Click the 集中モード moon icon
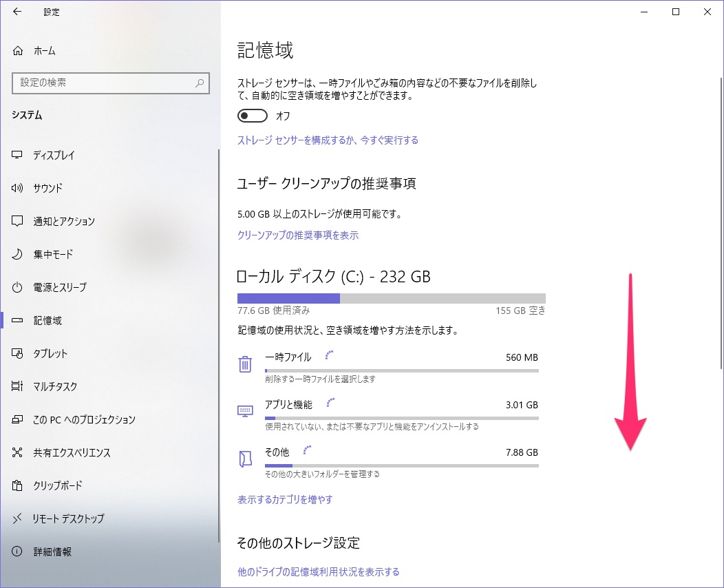The width and height of the screenshot is (724, 588). click(x=17, y=254)
